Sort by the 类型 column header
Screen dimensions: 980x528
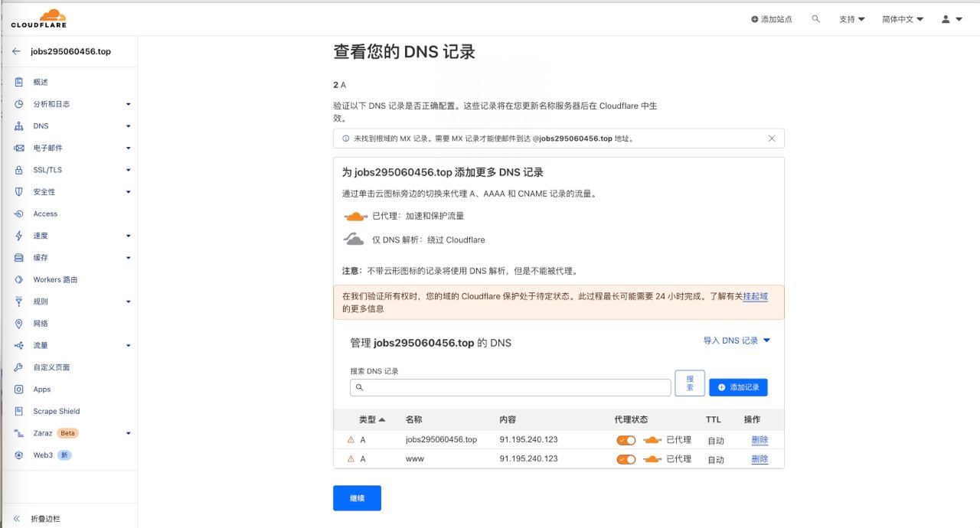click(372, 419)
